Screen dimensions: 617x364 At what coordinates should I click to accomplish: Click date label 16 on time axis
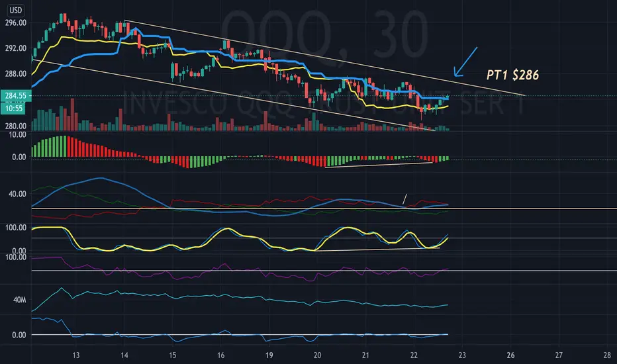220,355
